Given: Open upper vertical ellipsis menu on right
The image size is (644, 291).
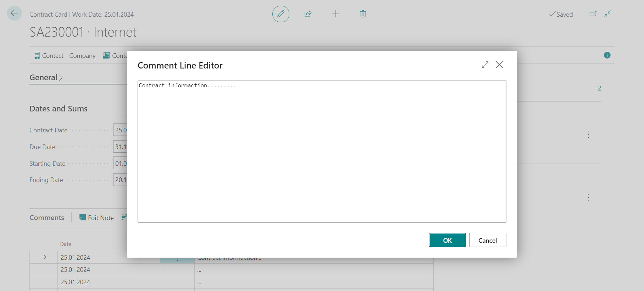Looking at the screenshot, I should (x=588, y=134).
